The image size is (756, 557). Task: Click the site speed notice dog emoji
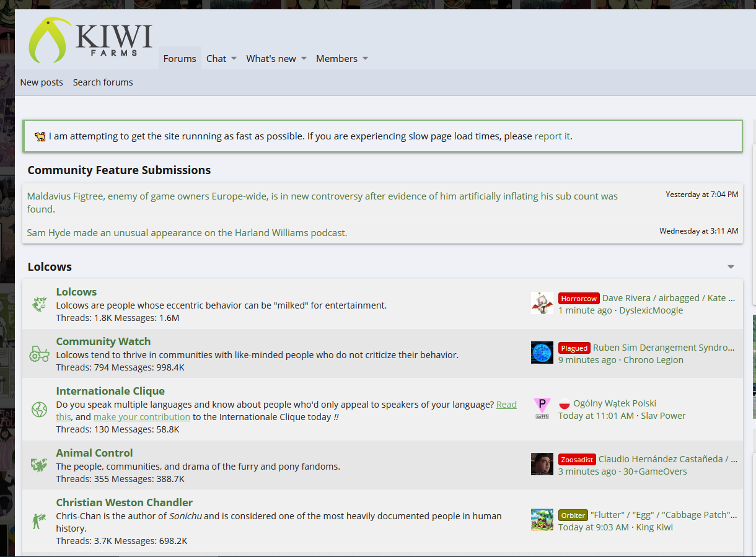tap(40, 136)
